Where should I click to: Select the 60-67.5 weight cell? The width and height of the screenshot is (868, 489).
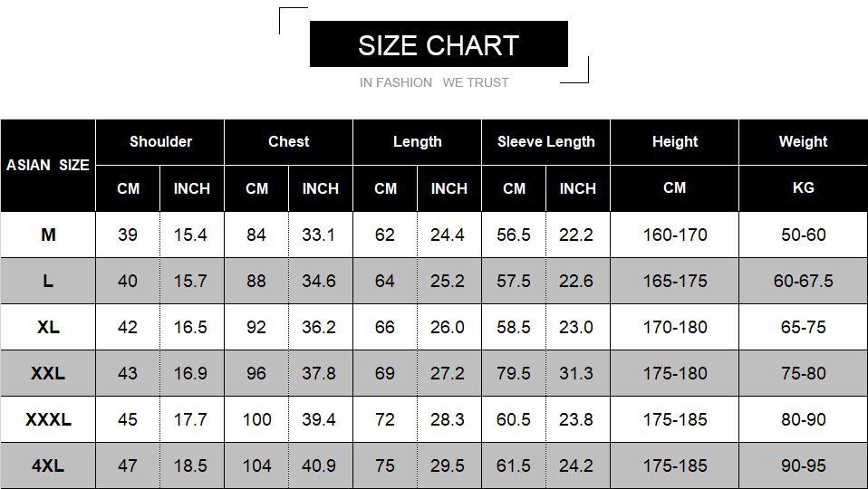coord(804,281)
